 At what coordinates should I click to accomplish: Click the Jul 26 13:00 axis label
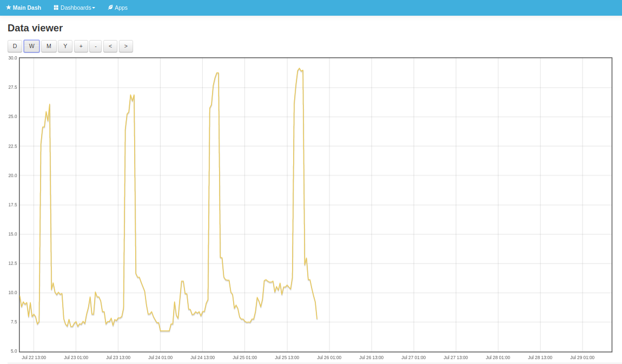pos(371,358)
